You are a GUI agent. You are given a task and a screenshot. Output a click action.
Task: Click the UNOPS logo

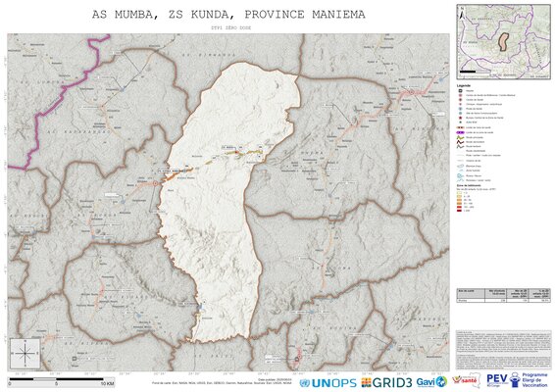(x=328, y=383)
